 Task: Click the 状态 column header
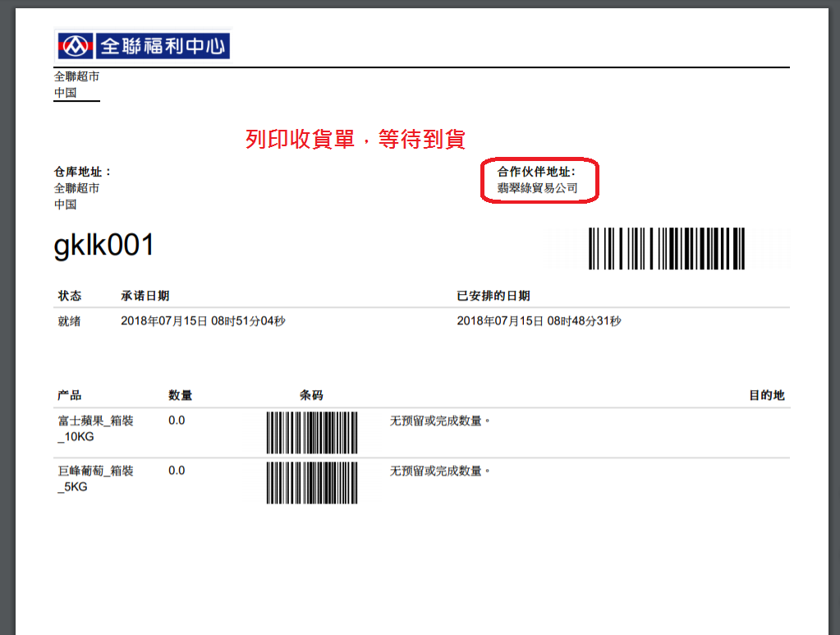coord(70,296)
